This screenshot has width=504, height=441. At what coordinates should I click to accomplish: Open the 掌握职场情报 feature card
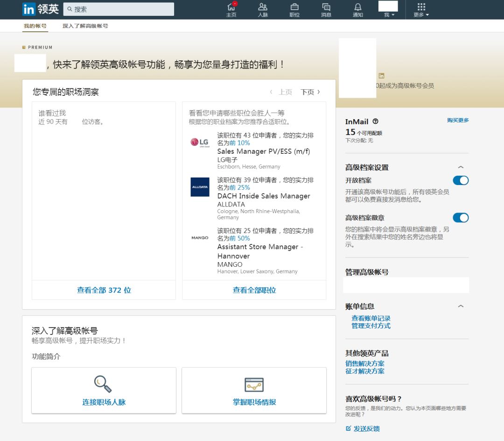254,391
